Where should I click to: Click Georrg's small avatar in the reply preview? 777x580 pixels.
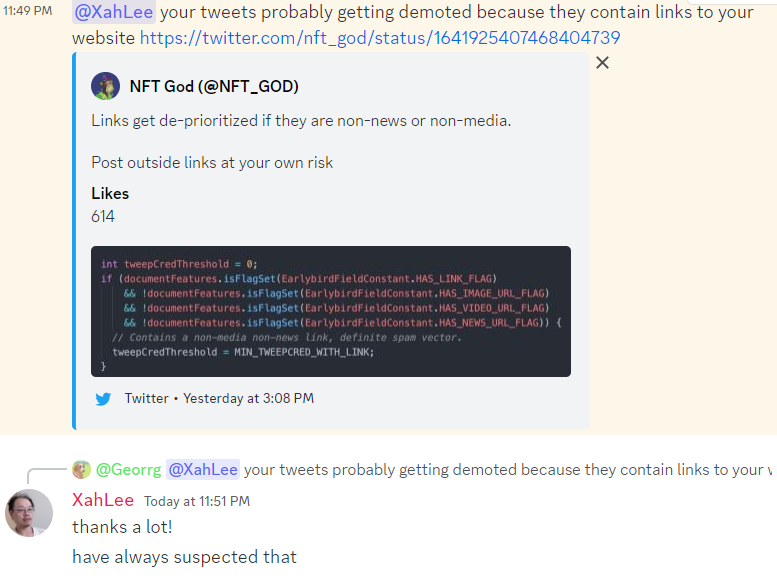(x=81, y=469)
